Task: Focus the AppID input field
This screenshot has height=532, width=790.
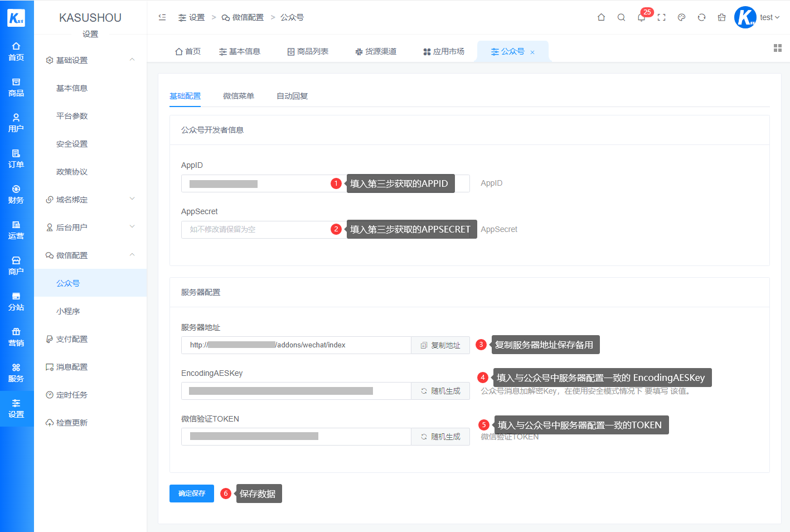Action: coord(326,183)
